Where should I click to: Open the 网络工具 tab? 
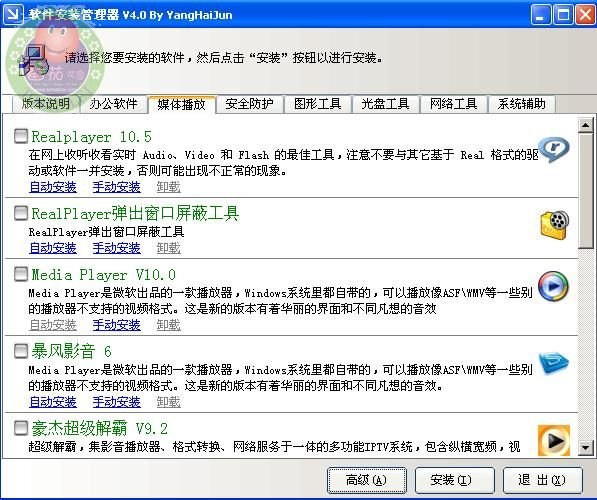pyautogui.click(x=453, y=104)
